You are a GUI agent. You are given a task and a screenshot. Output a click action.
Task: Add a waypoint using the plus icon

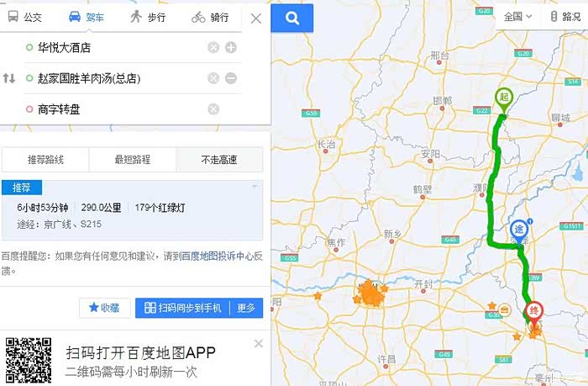point(231,47)
